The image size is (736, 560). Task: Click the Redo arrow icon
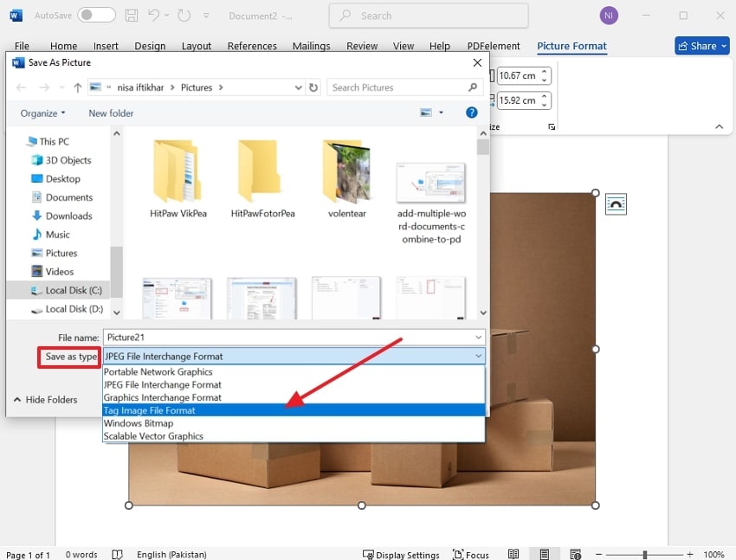(184, 16)
